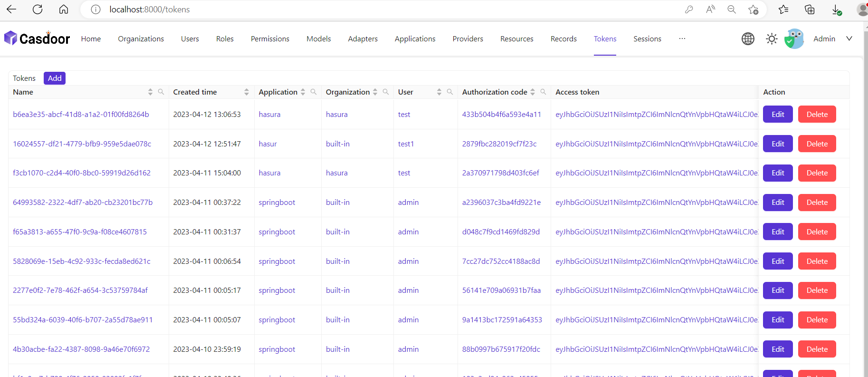Image resolution: width=868 pixels, height=377 pixels.
Task: Add page to browser favorites
Action: click(x=753, y=10)
